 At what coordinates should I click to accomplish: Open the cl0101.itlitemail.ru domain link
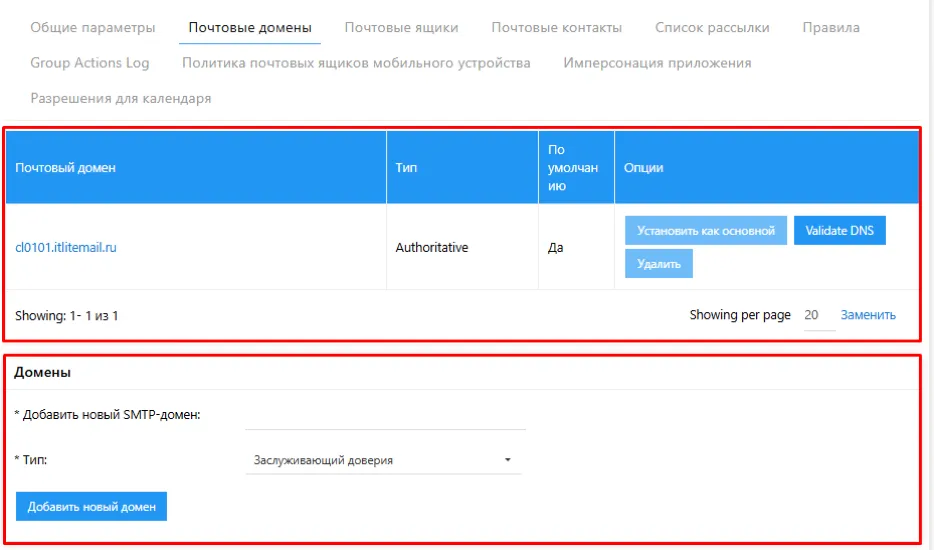coord(66,247)
